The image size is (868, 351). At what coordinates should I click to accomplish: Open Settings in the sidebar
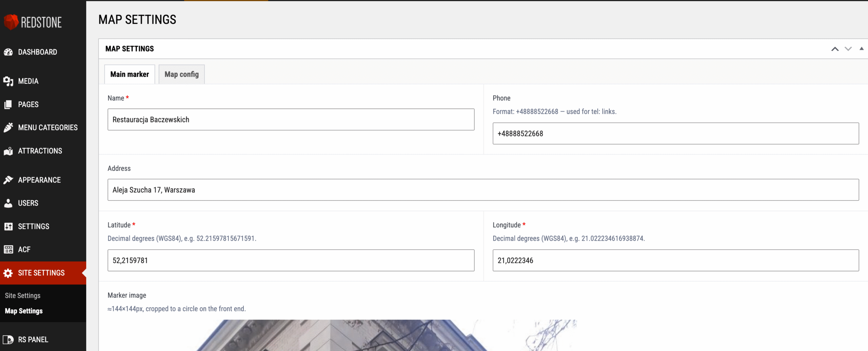[x=34, y=227]
